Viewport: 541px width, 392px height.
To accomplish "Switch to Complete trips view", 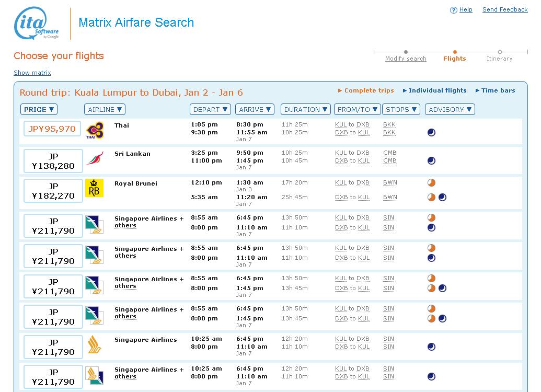I will tap(366, 90).
